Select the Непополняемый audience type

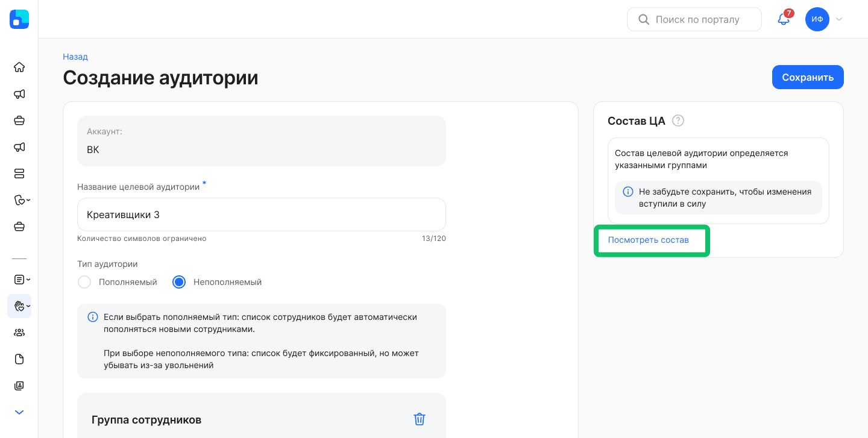point(179,282)
